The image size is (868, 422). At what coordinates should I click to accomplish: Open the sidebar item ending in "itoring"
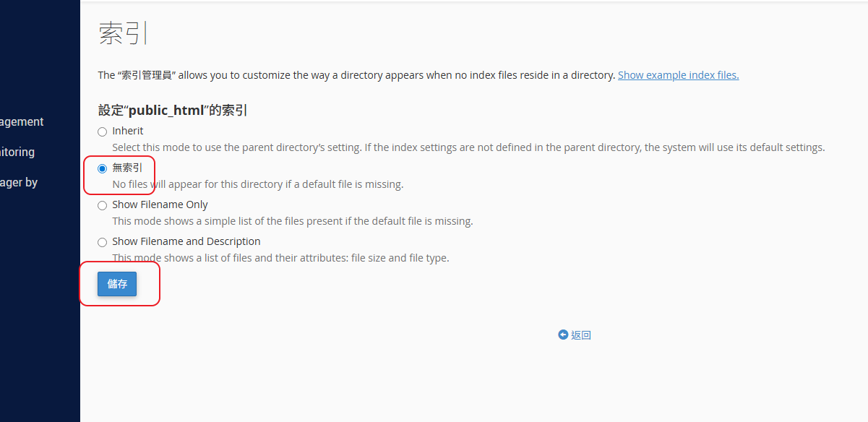coord(17,152)
